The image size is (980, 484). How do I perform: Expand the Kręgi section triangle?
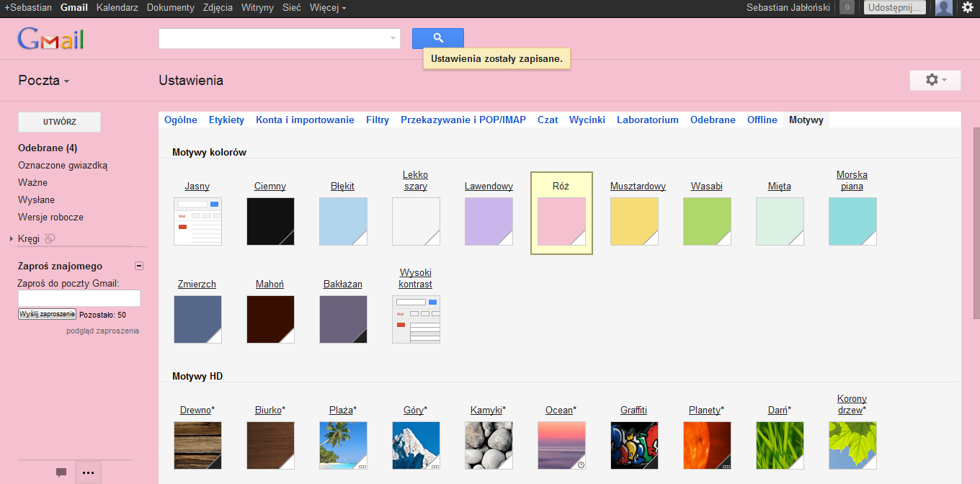(12, 238)
